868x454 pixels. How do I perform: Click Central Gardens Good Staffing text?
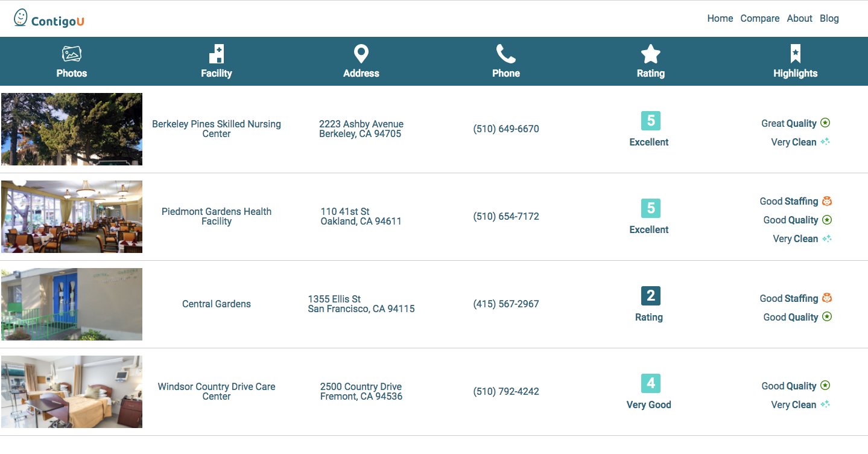coord(789,298)
